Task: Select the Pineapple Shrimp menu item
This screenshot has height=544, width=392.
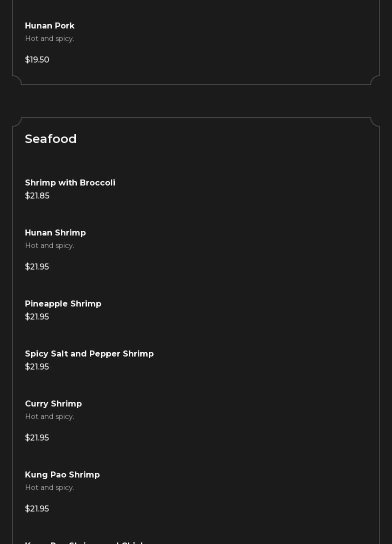Action: click(x=63, y=303)
